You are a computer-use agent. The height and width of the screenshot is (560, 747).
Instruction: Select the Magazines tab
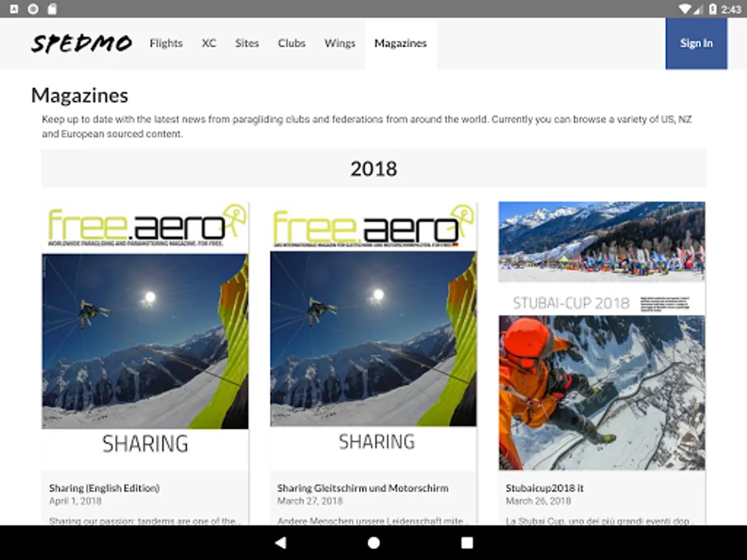click(x=401, y=44)
